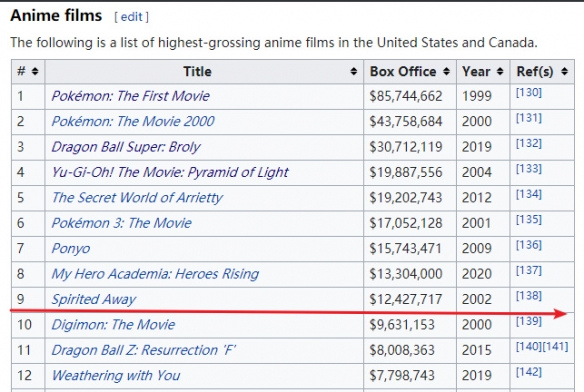Sort table by the # column arrows
This screenshot has height=392, width=584.
pos(35,71)
